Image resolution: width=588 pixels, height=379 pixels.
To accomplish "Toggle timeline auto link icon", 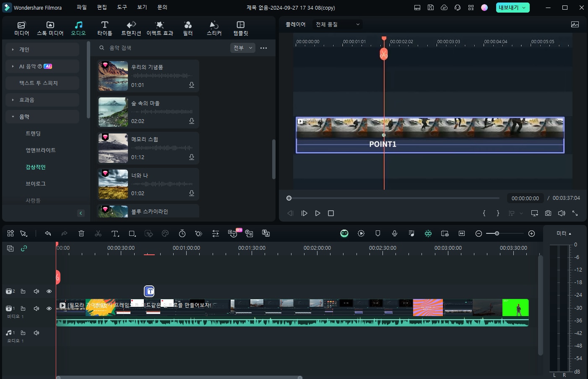I will coord(24,248).
